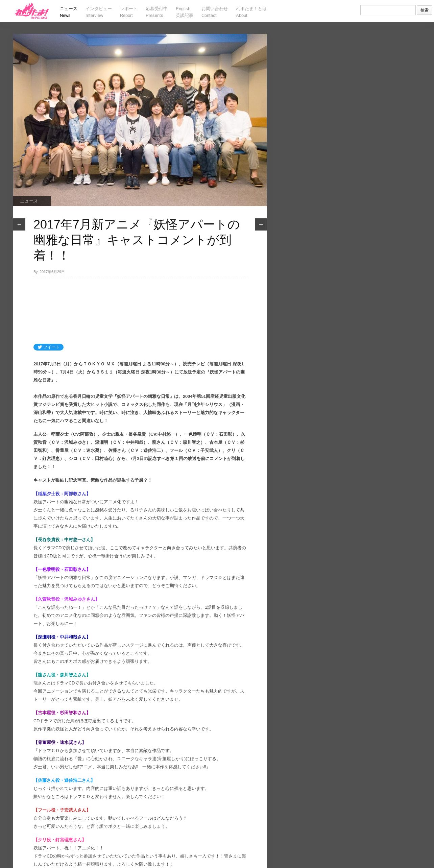Go to previous article with left arrow
The width and height of the screenshot is (434, 868).
19,224
